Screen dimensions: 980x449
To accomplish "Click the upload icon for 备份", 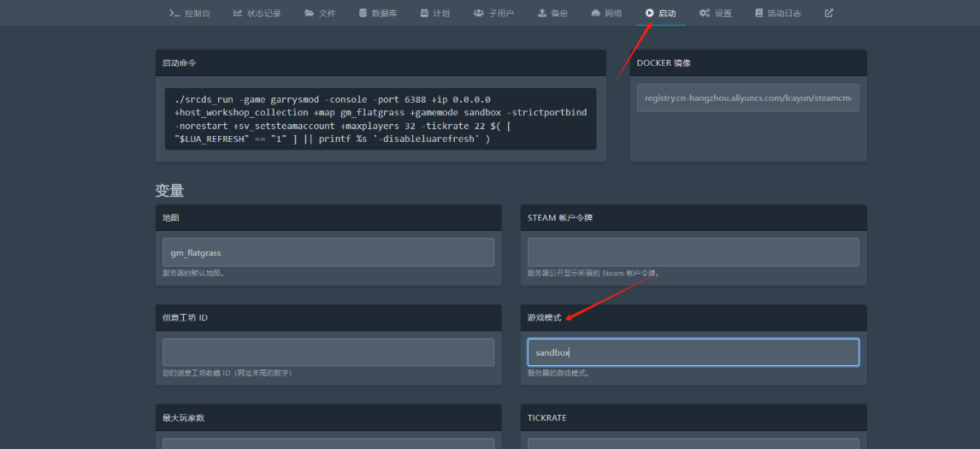I will [542, 13].
